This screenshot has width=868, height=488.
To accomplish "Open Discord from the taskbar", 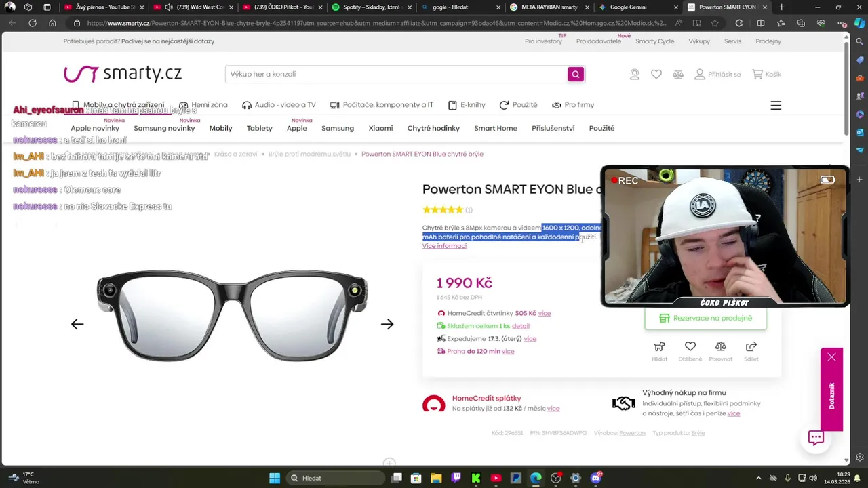I will tap(596, 478).
